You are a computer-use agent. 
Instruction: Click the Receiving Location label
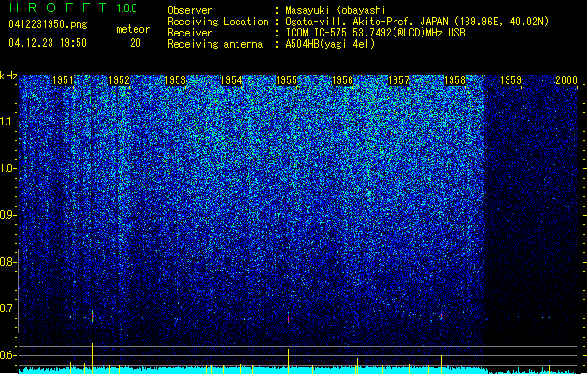pos(218,22)
